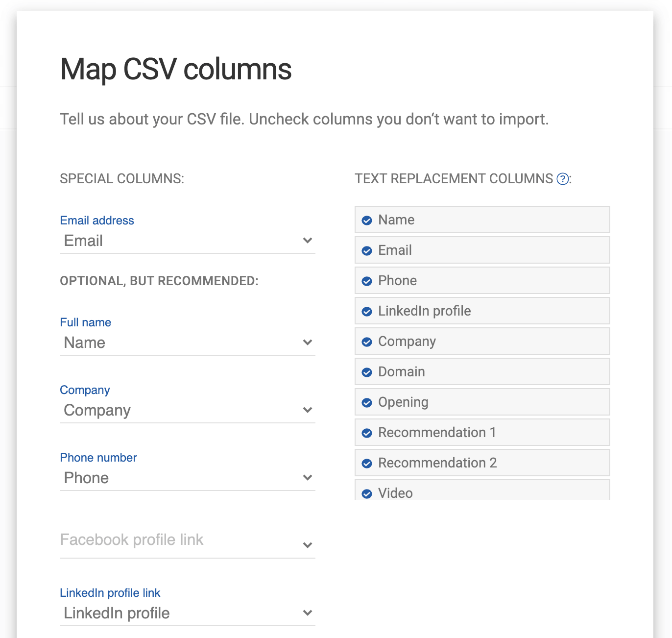Screen dimensions: 672x638
Task: Open the Company mapping dropdown
Action: [187, 410]
